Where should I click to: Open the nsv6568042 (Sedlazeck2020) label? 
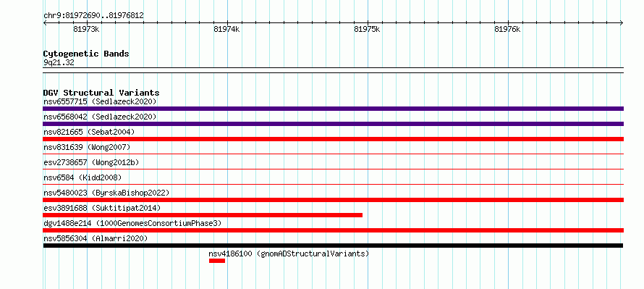(x=100, y=117)
